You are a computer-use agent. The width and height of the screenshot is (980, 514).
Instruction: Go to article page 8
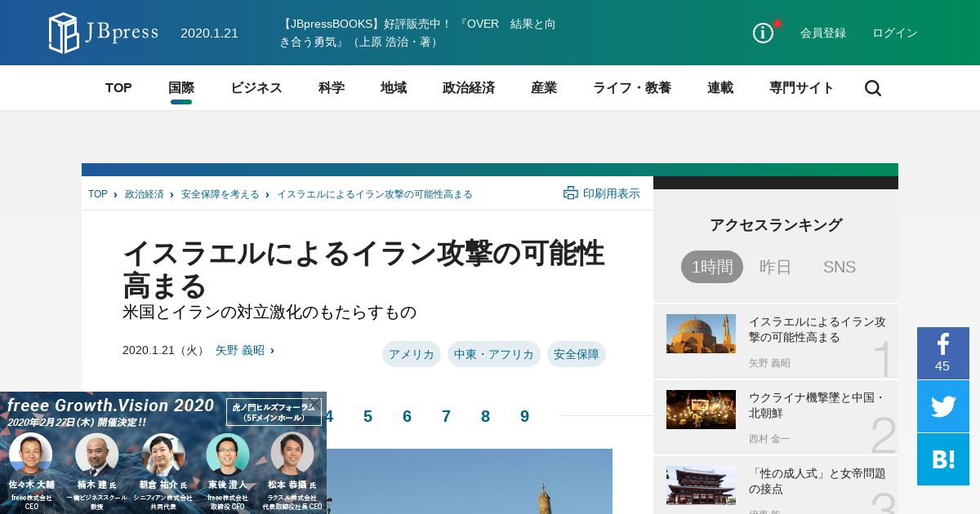click(485, 416)
